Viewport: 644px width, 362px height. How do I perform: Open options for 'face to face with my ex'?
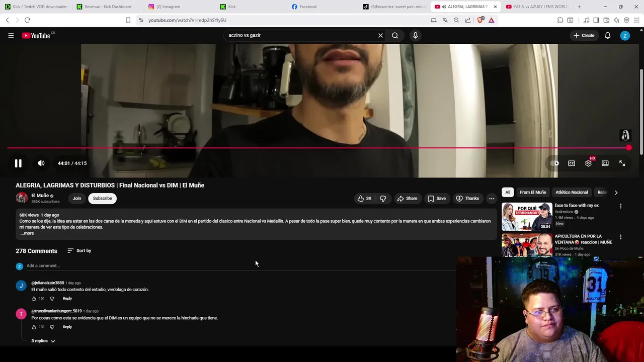click(x=620, y=206)
